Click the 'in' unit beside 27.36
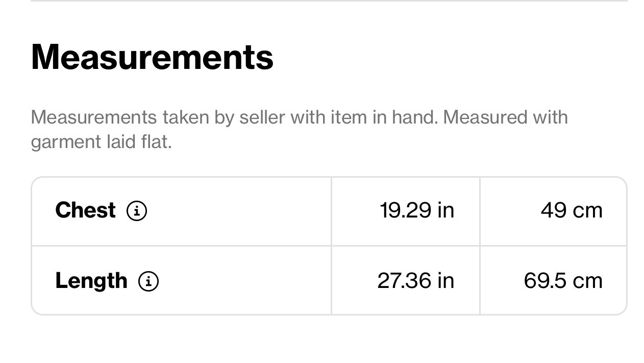Screen dimensions: 644x363 click(x=445, y=281)
